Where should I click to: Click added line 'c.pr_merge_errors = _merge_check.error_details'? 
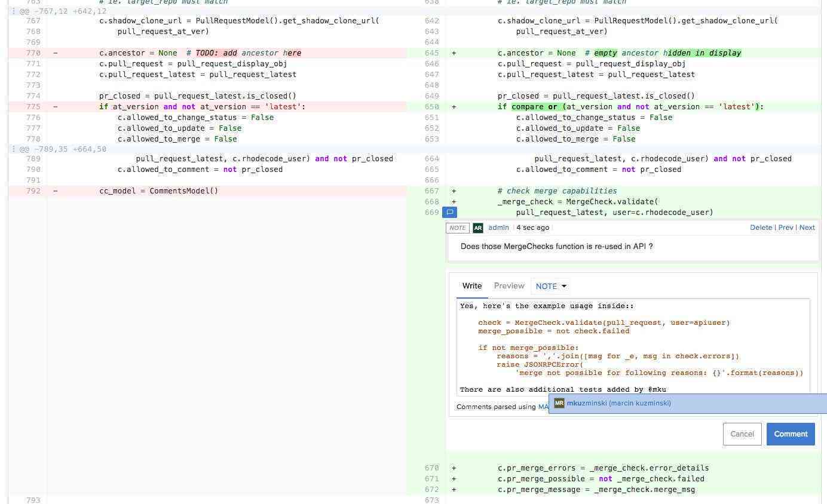pos(604,468)
